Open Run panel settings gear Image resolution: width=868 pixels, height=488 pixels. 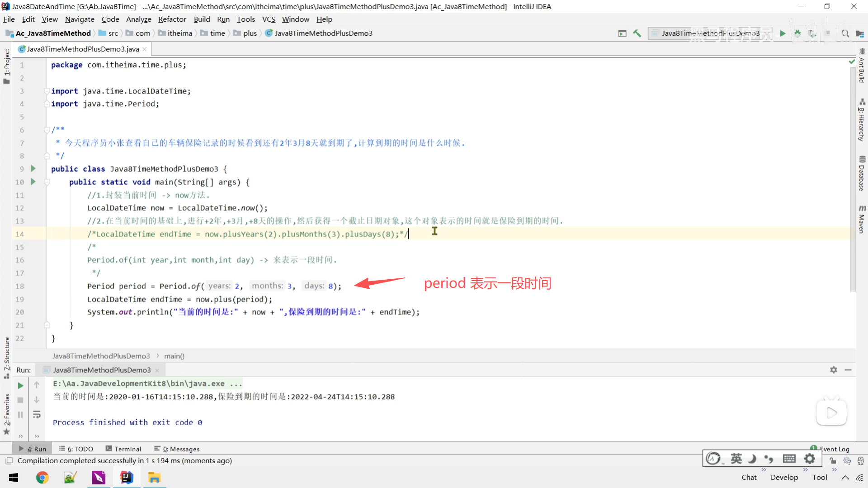coord(833,370)
